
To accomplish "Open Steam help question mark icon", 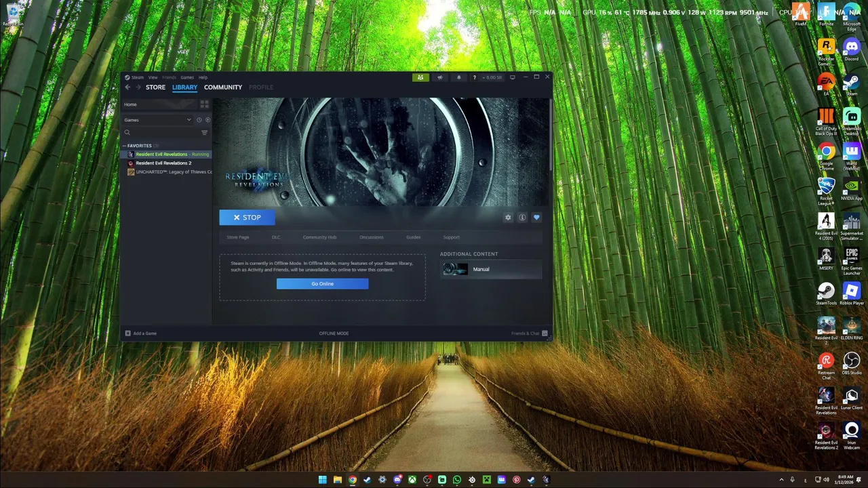I will 474,77.
